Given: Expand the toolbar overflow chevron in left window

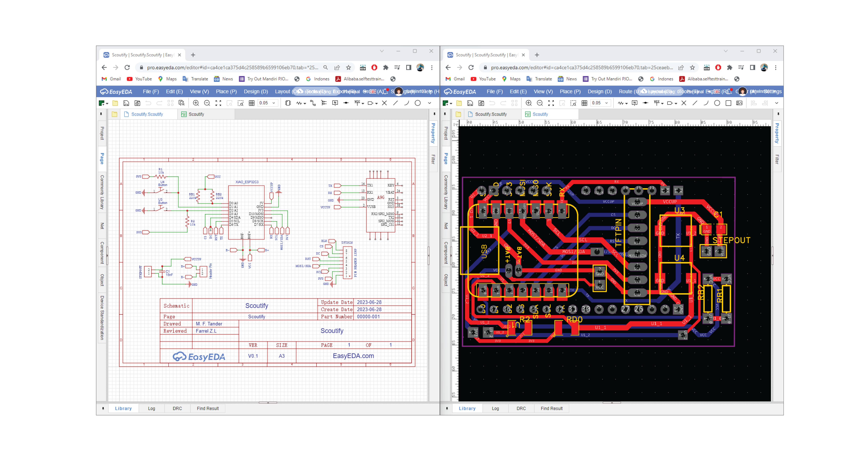Looking at the screenshot, I should click(x=429, y=103).
